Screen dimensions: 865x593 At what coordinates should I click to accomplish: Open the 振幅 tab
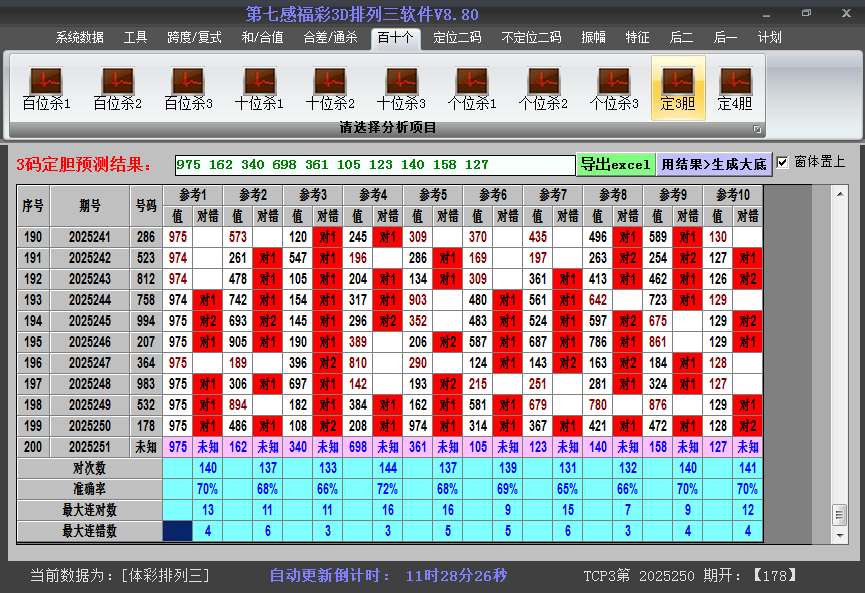[x=593, y=37]
